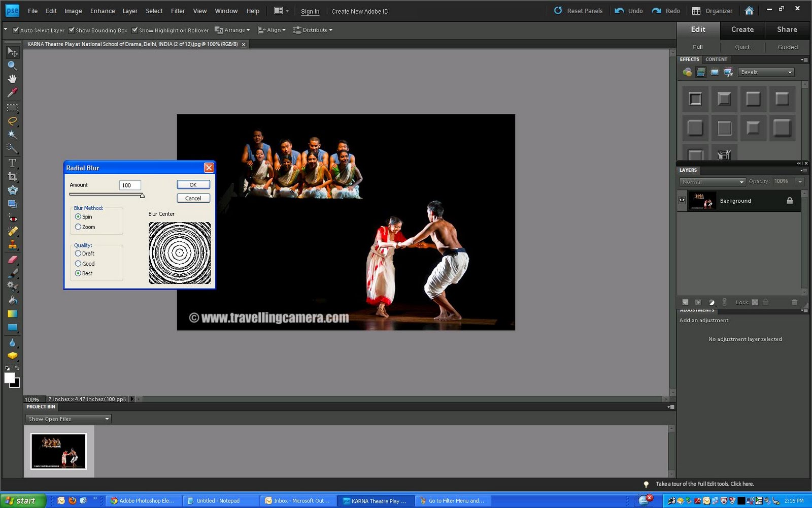Pick the Gradient tool

[12, 314]
